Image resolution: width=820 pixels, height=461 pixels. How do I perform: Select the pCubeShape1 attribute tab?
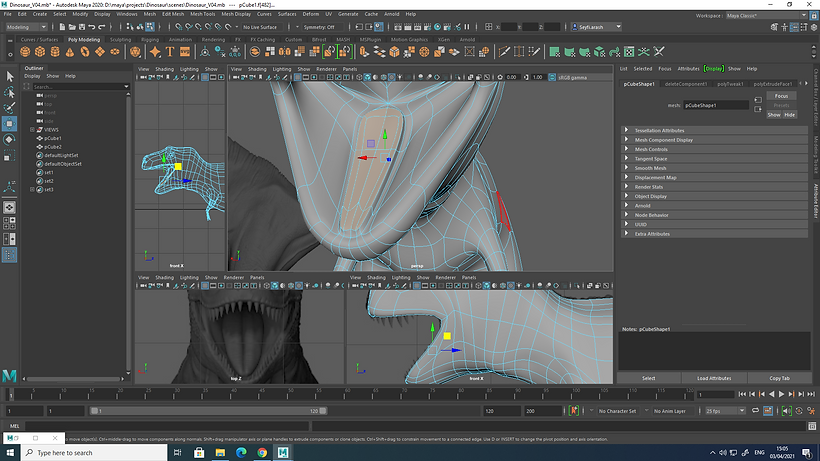[x=639, y=84]
